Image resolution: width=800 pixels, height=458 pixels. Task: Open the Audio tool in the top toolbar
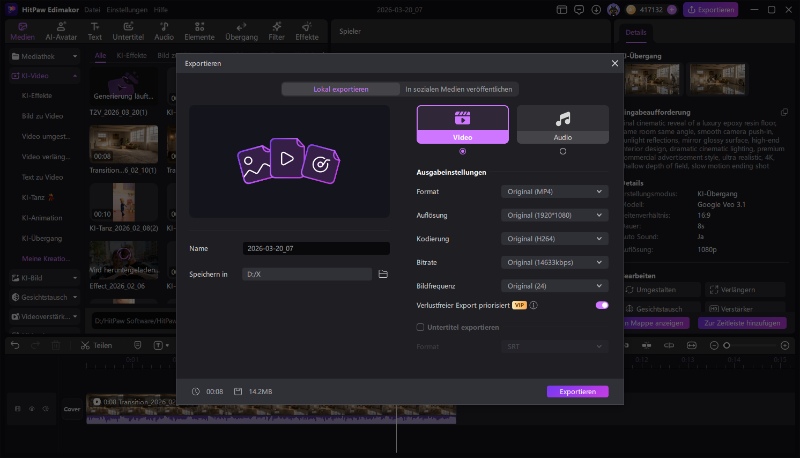point(164,32)
